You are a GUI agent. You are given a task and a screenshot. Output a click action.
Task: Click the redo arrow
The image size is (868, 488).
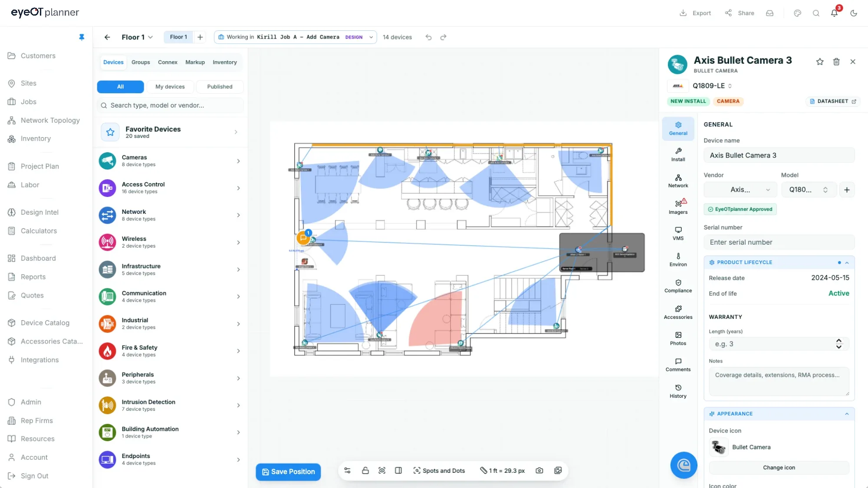443,37
